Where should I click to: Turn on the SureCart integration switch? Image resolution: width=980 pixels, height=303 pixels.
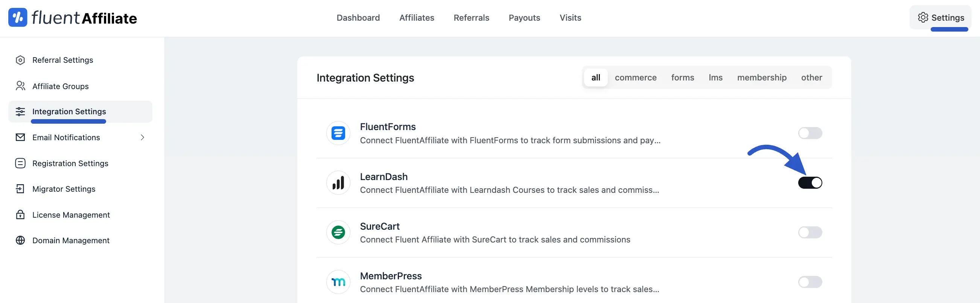pos(810,232)
